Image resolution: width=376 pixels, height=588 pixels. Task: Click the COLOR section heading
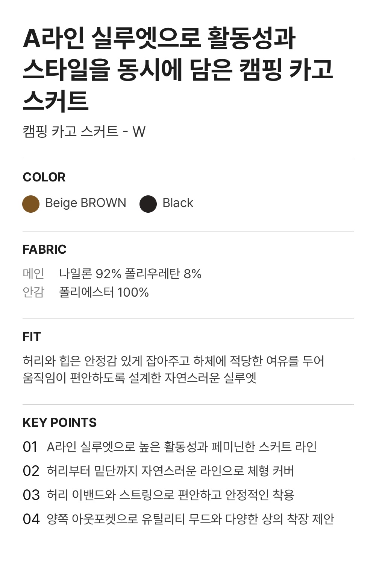click(44, 177)
